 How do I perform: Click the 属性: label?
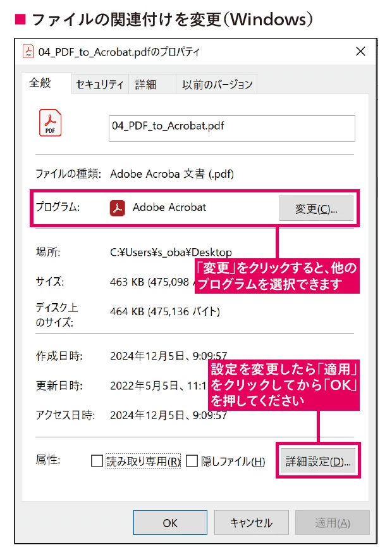48,460
